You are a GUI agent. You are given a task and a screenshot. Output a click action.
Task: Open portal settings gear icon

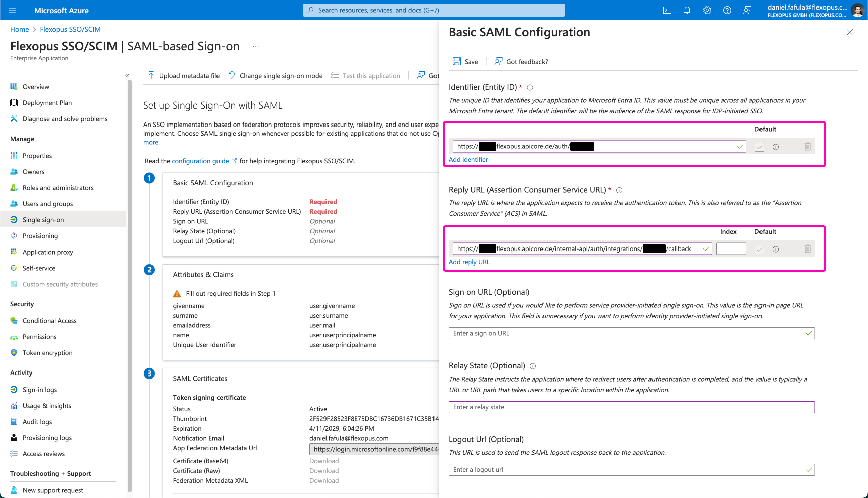tap(707, 10)
